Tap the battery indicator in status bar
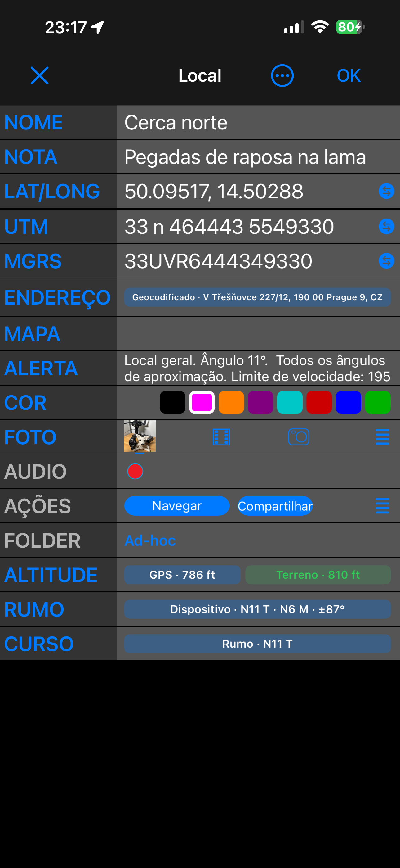Image resolution: width=400 pixels, height=868 pixels. tap(350, 27)
